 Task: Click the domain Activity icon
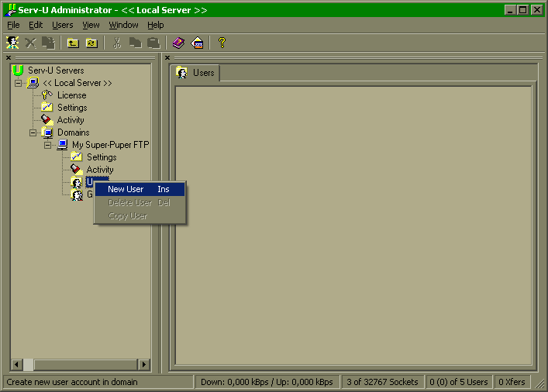tap(77, 169)
